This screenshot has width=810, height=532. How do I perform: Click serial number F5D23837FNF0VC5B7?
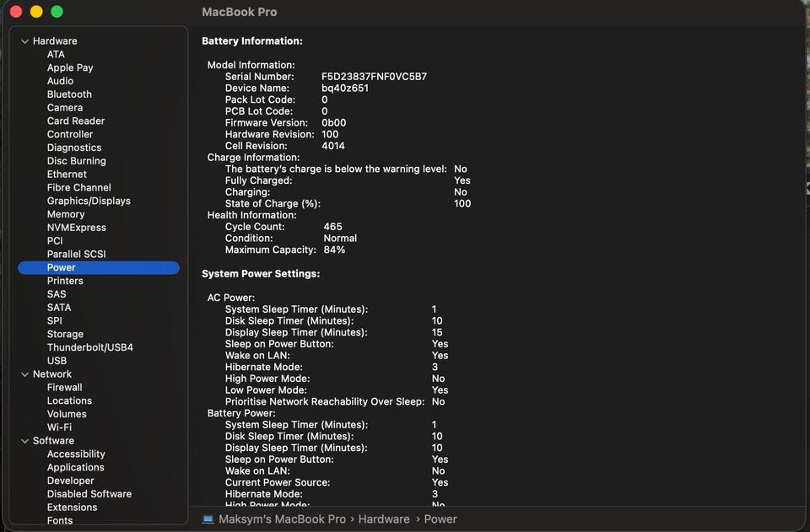coord(374,77)
